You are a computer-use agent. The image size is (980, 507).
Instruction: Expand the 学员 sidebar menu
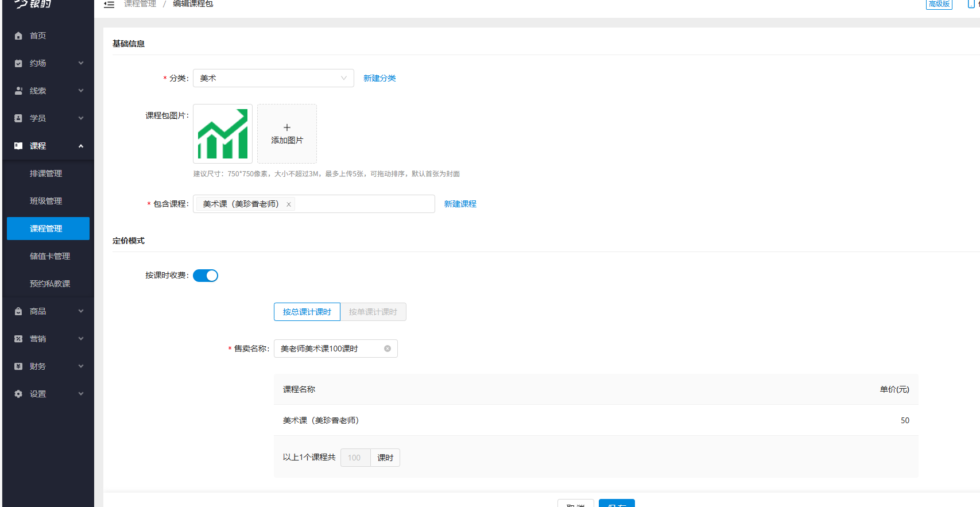tap(81, 118)
